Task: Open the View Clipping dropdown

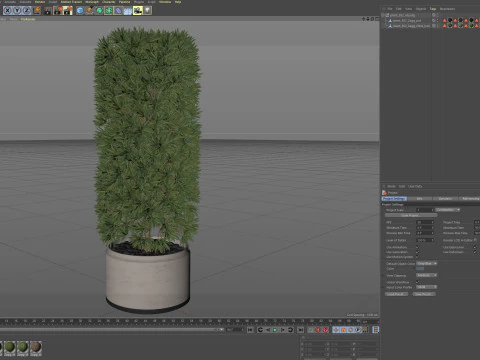Action: click(426, 275)
